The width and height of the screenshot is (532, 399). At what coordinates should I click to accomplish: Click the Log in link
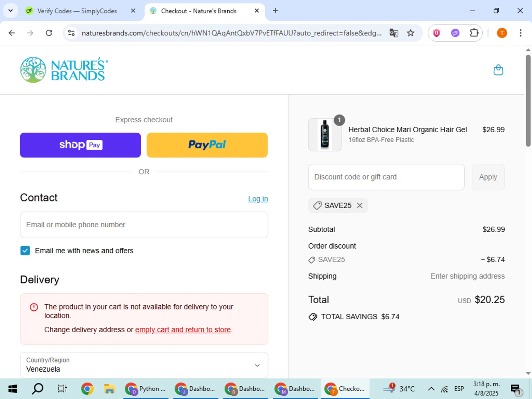(x=258, y=199)
